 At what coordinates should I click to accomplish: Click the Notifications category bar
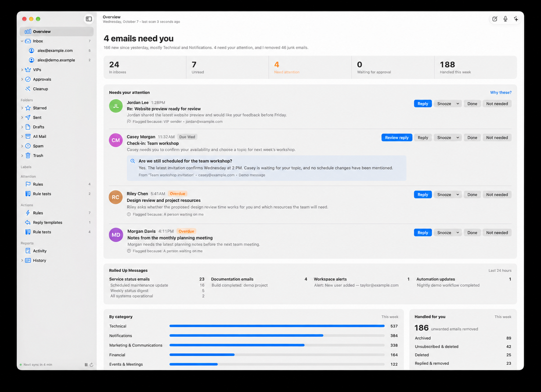click(277, 335)
